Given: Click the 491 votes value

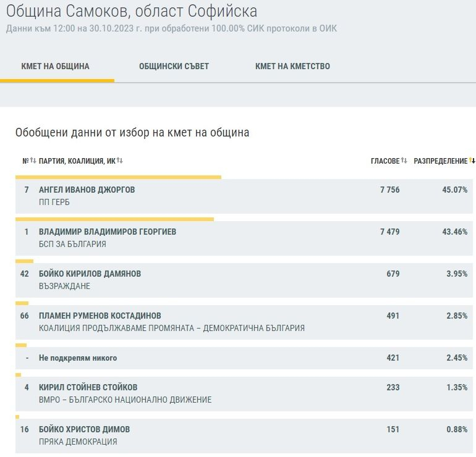Looking at the screenshot, I should coord(393,316).
